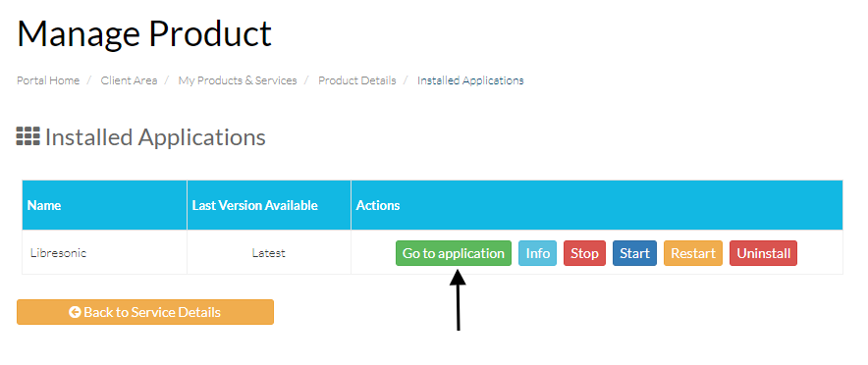Open My Products & Services breadcrumb

tap(238, 80)
